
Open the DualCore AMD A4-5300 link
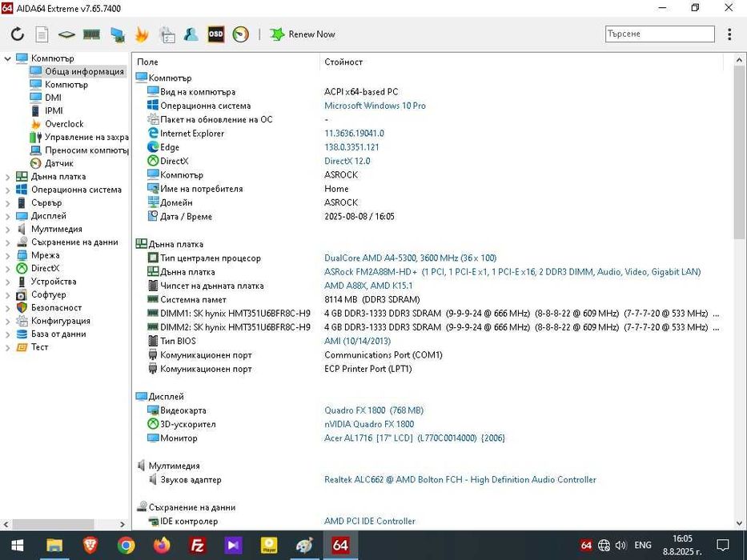click(x=410, y=258)
